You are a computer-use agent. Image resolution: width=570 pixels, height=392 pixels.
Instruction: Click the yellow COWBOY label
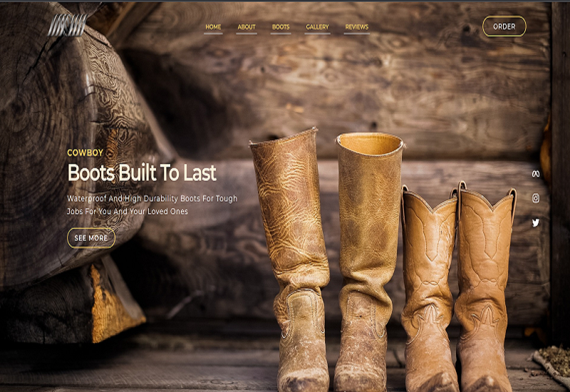[85, 153]
